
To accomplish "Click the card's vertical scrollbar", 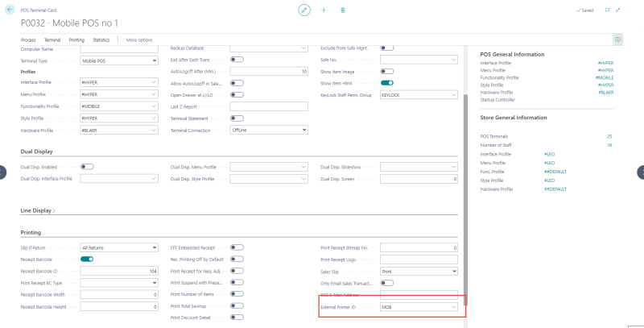I will 465,200.
